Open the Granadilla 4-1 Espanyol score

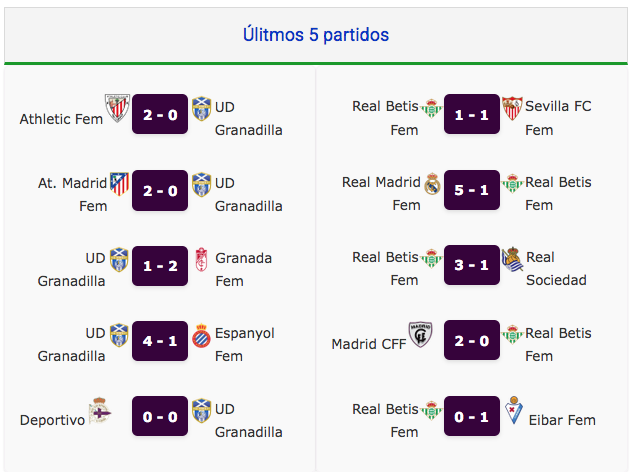pos(160,341)
